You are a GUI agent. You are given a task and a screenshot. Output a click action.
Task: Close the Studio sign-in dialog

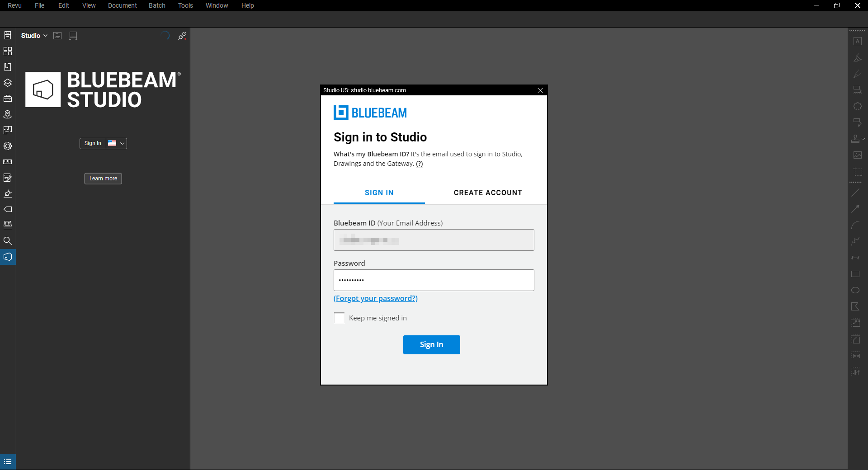coord(540,90)
